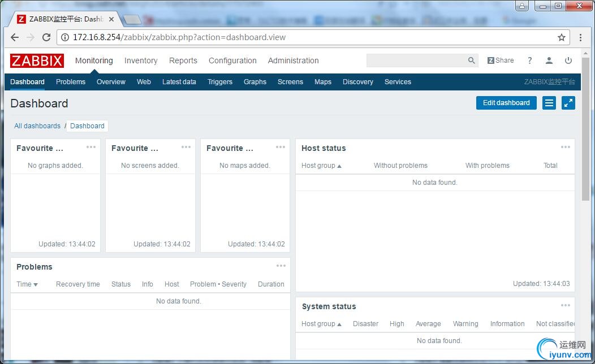Open Problems widget menu dots
595x364 pixels.
[281, 266]
